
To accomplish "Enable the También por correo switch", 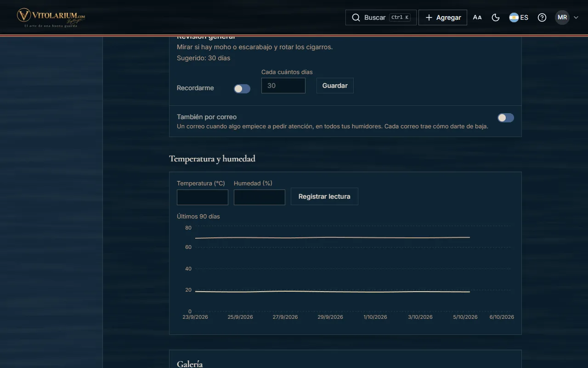I will (x=506, y=118).
